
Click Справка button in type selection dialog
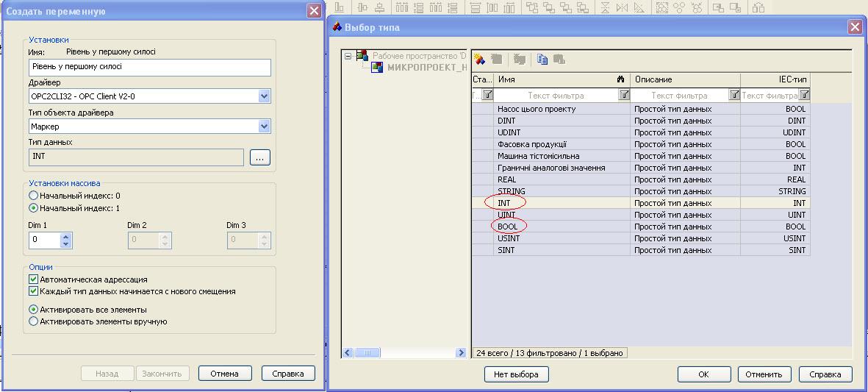tap(825, 374)
